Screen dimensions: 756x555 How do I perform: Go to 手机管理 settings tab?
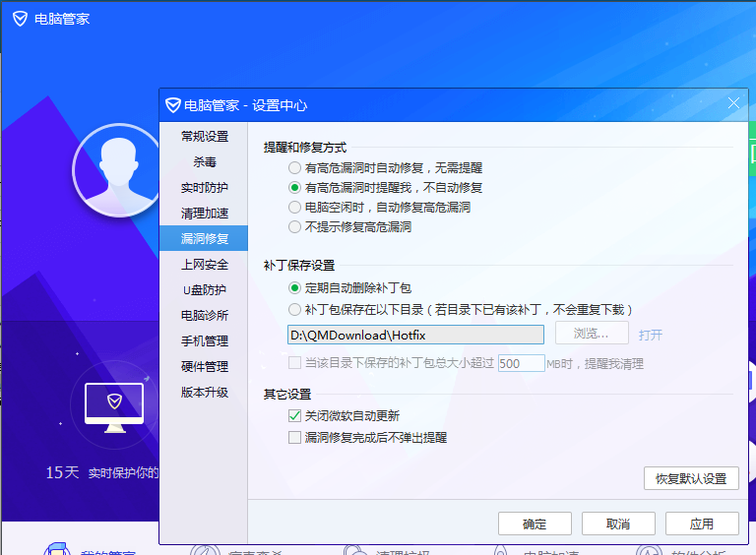[204, 341]
